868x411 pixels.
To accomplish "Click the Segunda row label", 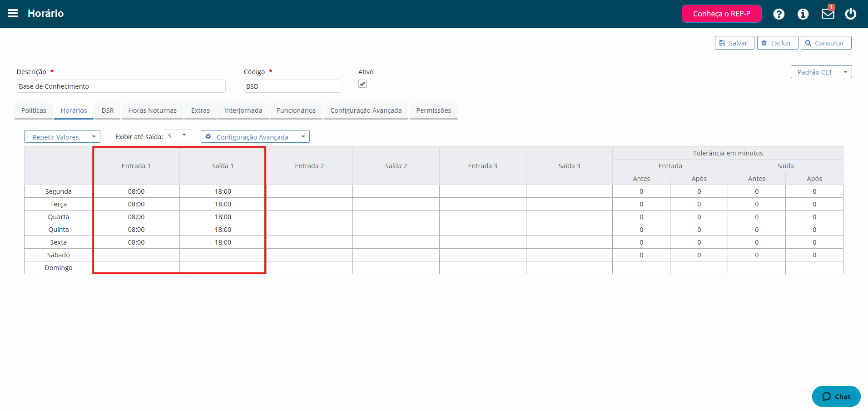I will point(59,191).
